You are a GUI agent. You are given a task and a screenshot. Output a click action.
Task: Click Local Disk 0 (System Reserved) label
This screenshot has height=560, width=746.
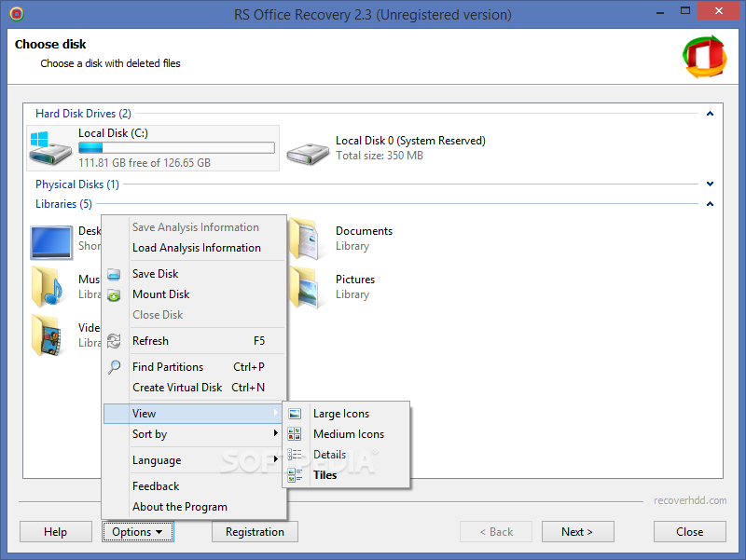pos(410,141)
